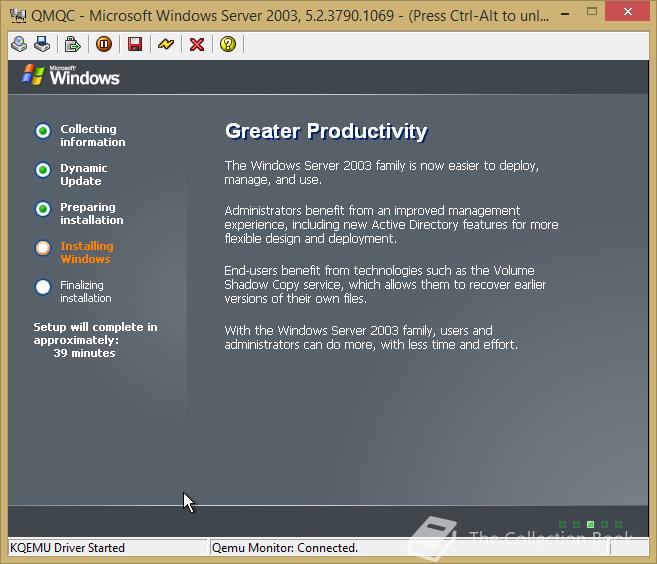Click the 'Installing Windows' orange text

[x=87, y=252]
